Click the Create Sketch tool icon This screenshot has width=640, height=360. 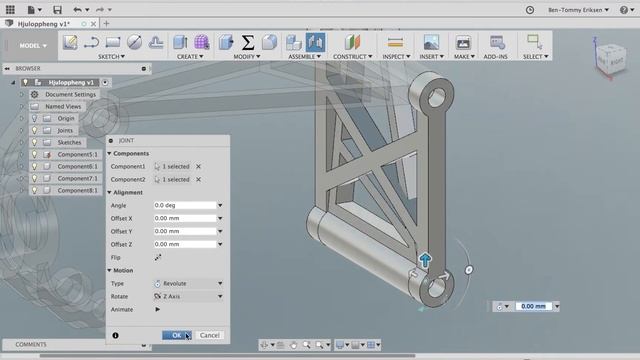(x=70, y=42)
